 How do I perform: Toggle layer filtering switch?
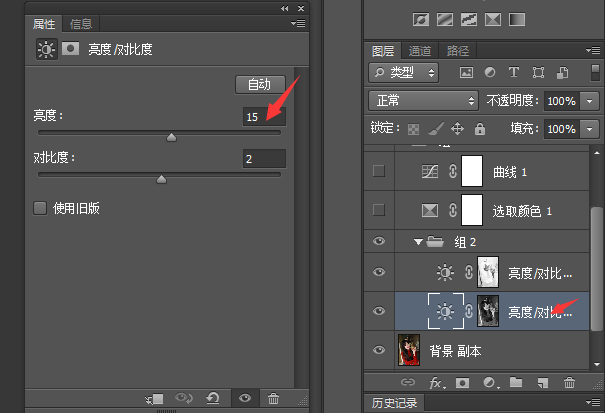(x=595, y=73)
